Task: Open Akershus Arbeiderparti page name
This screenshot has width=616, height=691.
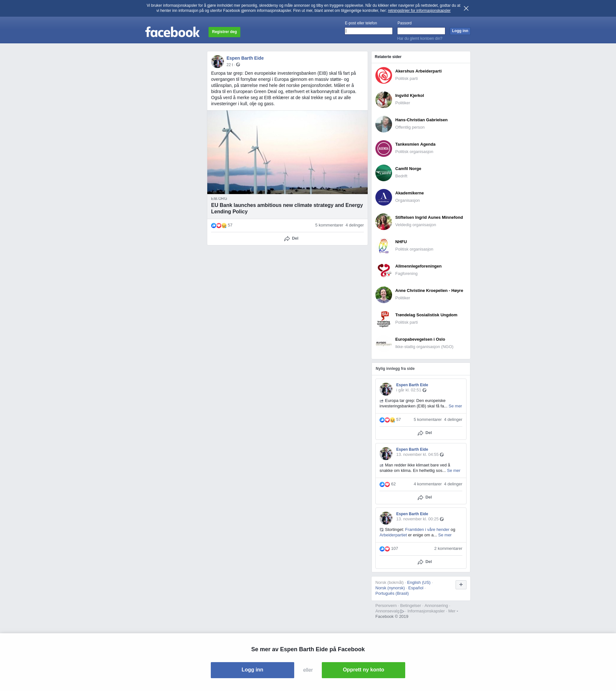Action: (418, 72)
